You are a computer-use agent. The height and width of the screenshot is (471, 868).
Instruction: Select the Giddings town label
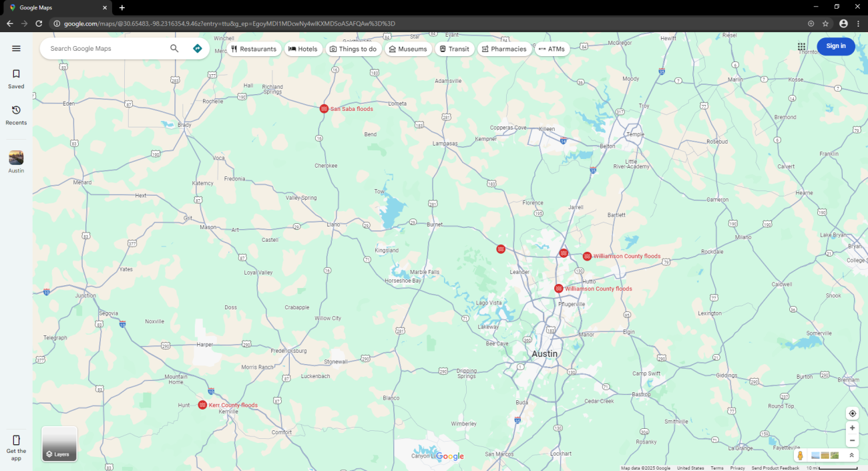click(x=726, y=375)
